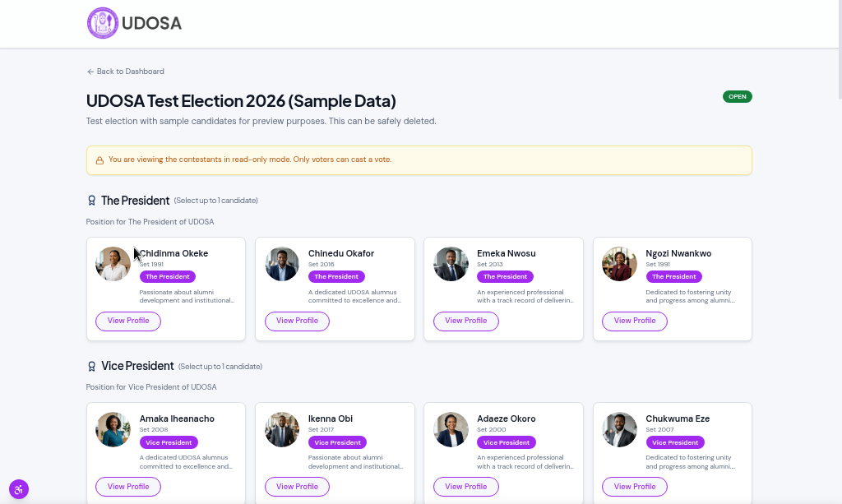Click Vice President badge on Ikenna Obi card
This screenshot has width=842, height=504.
(x=337, y=443)
